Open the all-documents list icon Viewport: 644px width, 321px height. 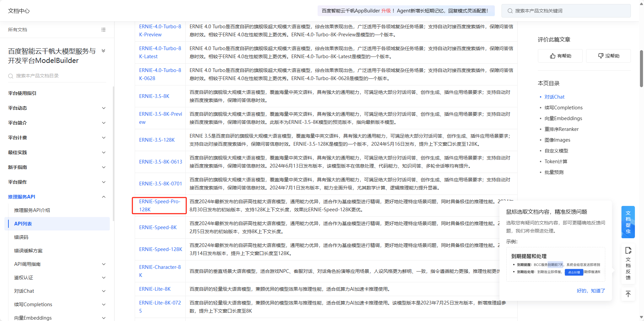(x=103, y=30)
